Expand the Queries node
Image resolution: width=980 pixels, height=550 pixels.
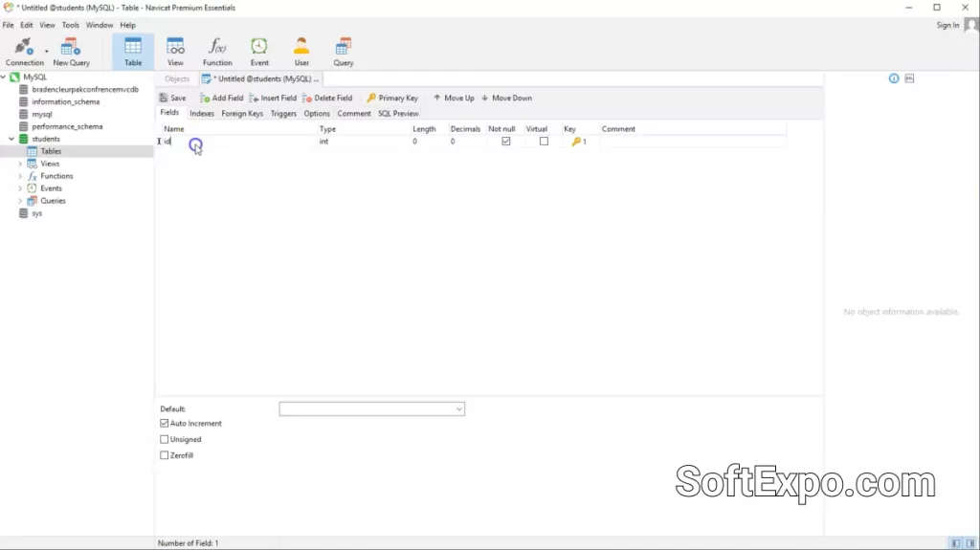pyautogui.click(x=20, y=201)
